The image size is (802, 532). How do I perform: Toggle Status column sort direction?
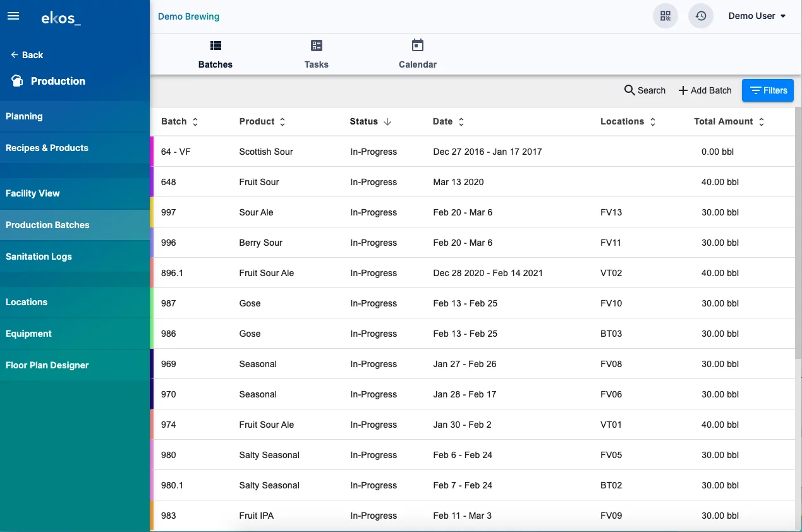(x=387, y=122)
